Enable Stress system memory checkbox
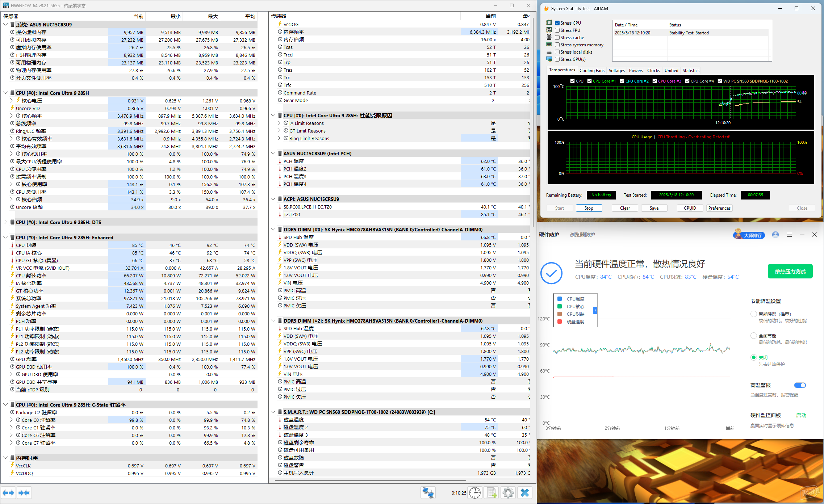 [x=557, y=45]
